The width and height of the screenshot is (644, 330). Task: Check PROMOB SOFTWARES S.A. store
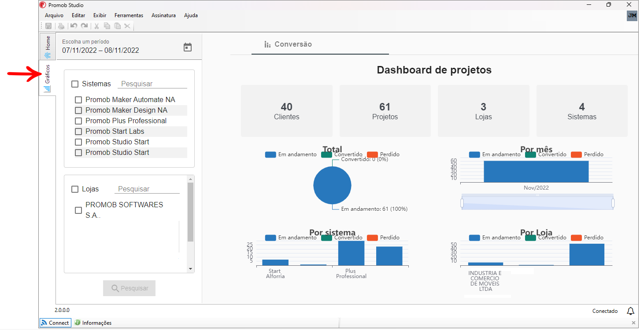(x=78, y=210)
